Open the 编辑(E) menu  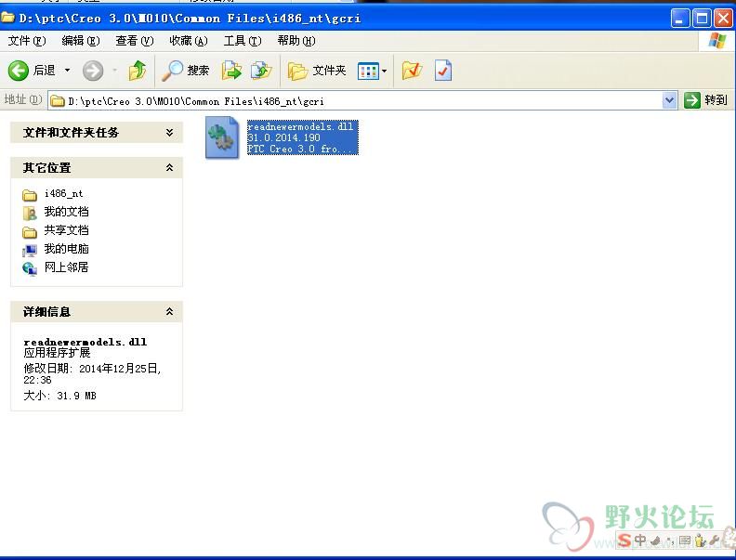[x=81, y=41]
